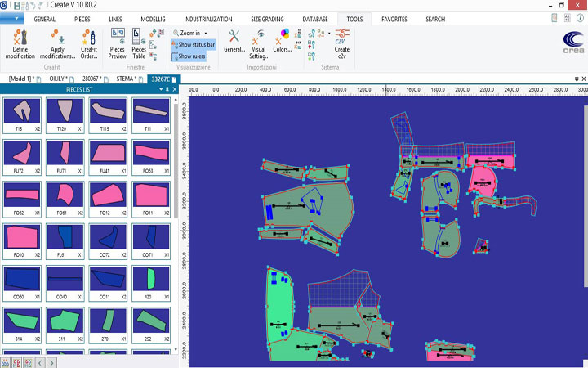The image size is (588, 368).
Task: Open CreaFit Order tool
Action: [x=89, y=41]
